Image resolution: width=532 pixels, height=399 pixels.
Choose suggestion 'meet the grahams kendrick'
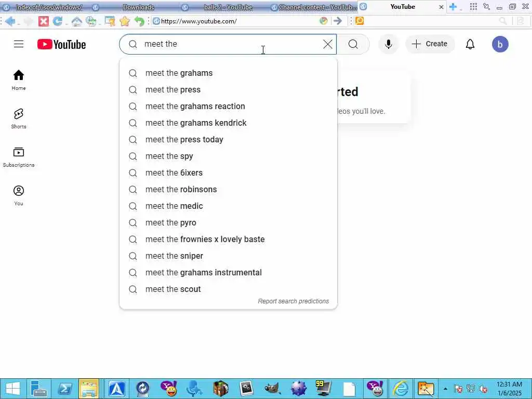(229, 123)
